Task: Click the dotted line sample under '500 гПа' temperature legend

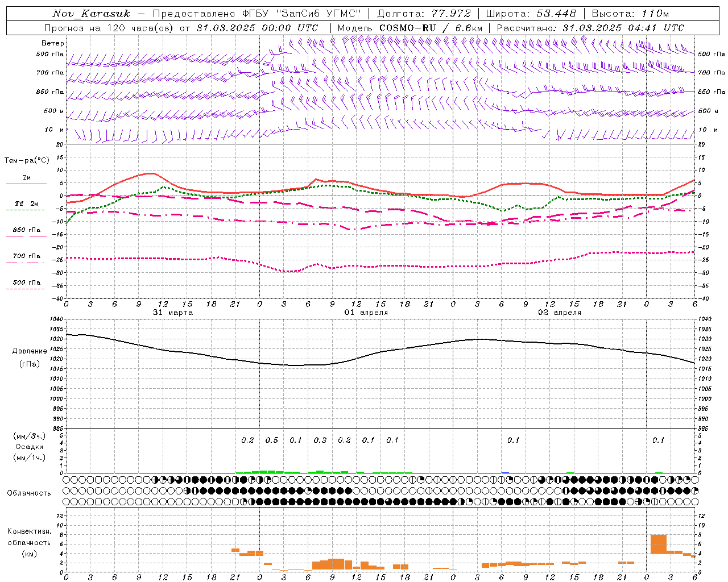Action: [25, 289]
